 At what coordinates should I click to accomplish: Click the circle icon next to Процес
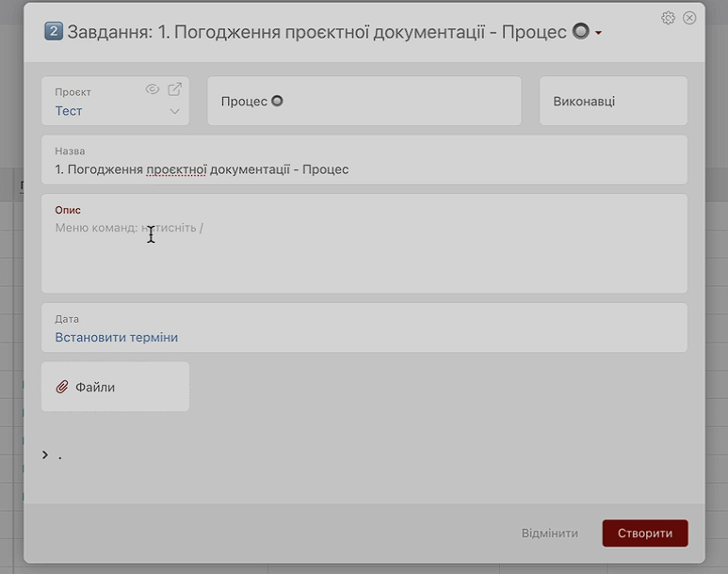pos(277,101)
